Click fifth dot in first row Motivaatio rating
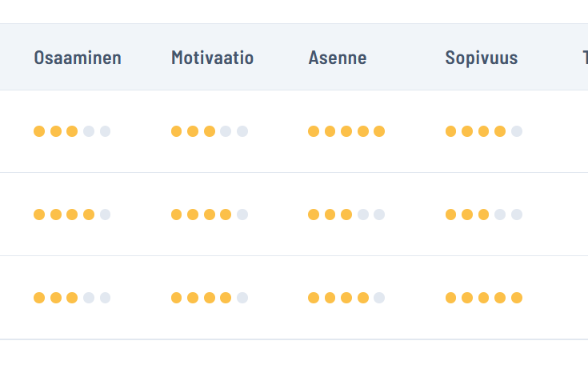Image resolution: width=588 pixels, height=369 pixels. (242, 131)
